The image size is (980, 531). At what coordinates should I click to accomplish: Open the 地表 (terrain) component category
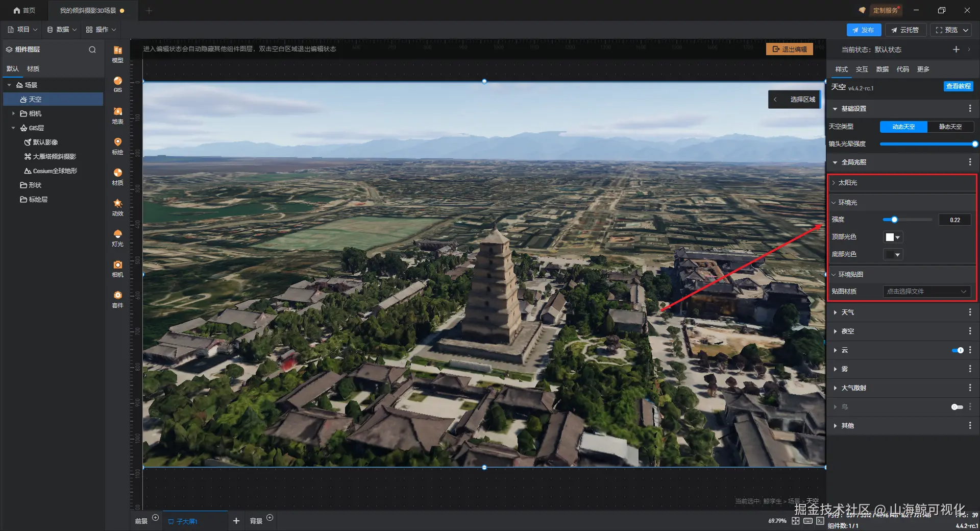117,115
